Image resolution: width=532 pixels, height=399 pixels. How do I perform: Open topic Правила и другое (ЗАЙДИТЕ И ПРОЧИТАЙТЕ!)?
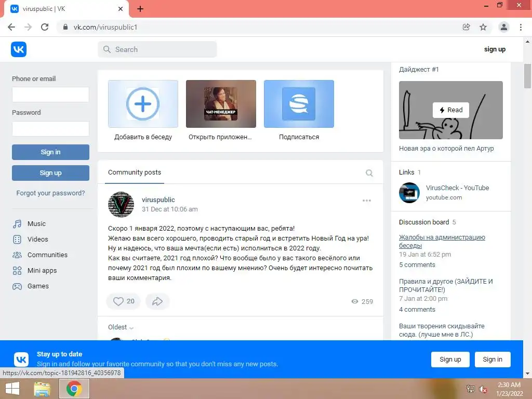pyautogui.click(x=446, y=285)
